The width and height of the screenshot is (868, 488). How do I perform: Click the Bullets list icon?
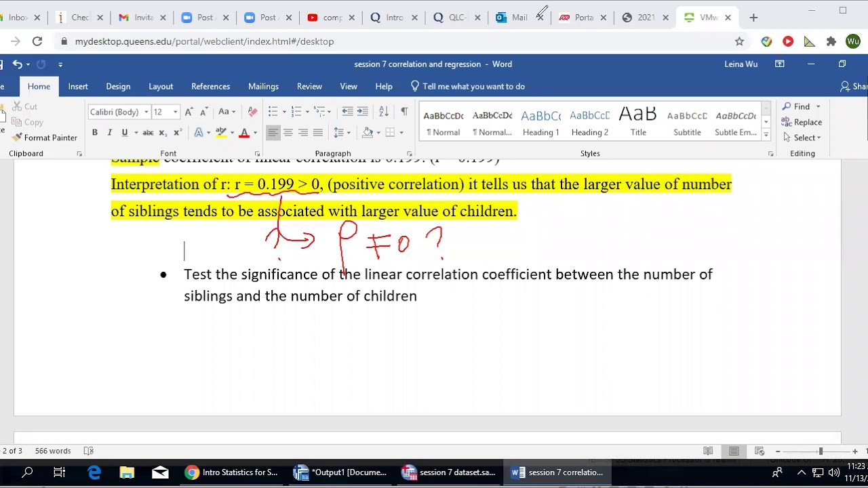273,112
